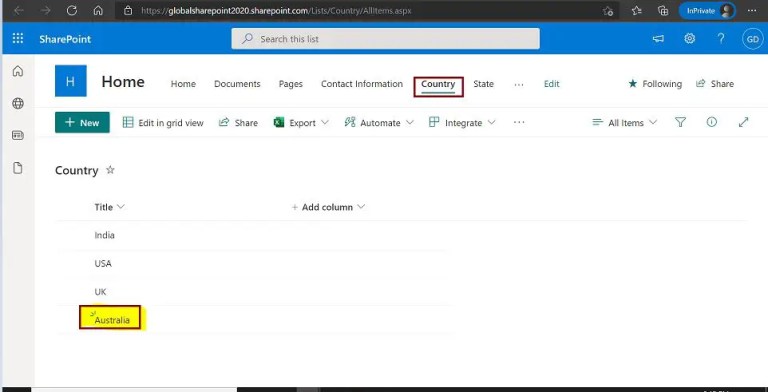Toggle the Following star for this site
The image size is (768, 392).
click(655, 84)
